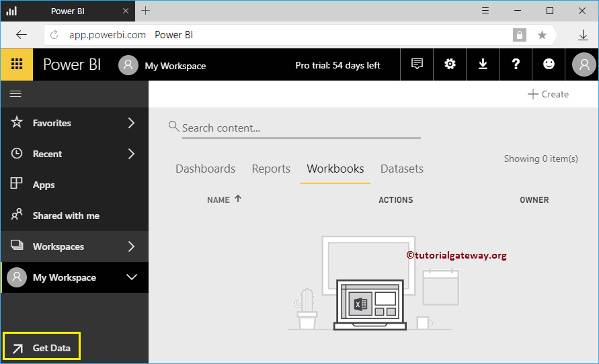Open the browser menu lines icon
Viewport: 599px width, 364px height.
(x=485, y=11)
